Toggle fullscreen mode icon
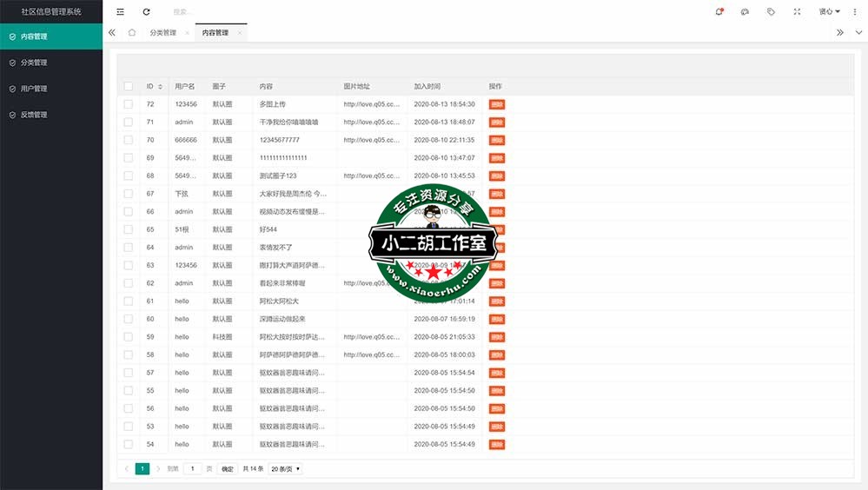Screen dimensions: 868x490 coord(797,11)
